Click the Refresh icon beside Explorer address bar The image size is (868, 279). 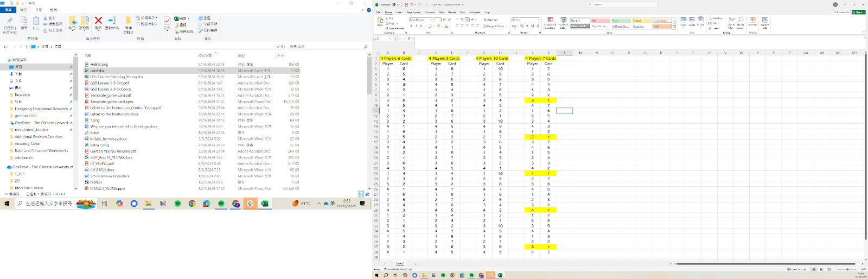point(283,47)
